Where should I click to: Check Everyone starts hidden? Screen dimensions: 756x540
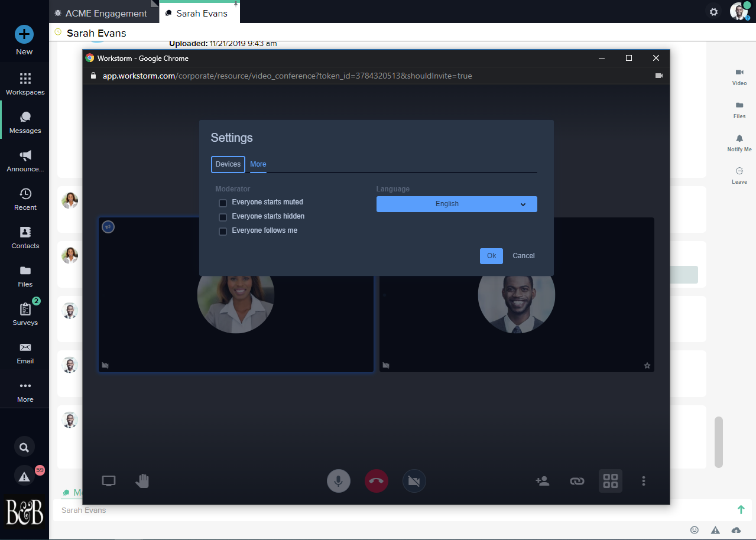(x=223, y=217)
